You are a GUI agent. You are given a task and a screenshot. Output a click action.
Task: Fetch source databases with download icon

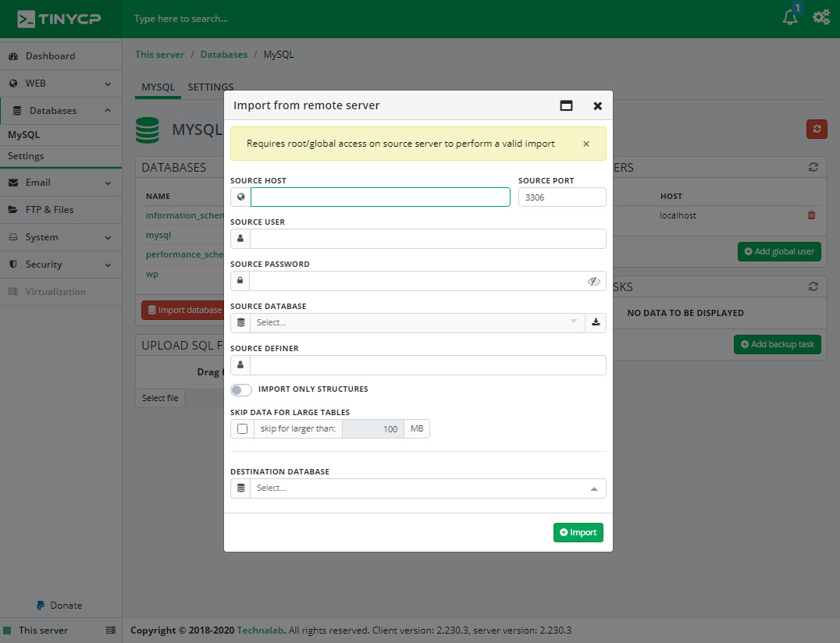coord(596,322)
